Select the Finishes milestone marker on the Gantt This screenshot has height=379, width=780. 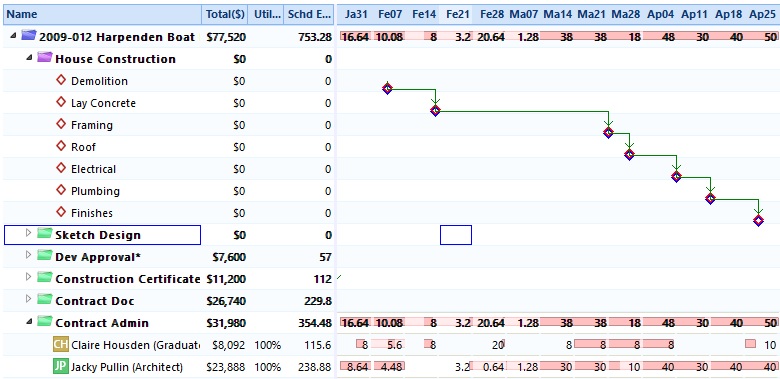click(758, 220)
